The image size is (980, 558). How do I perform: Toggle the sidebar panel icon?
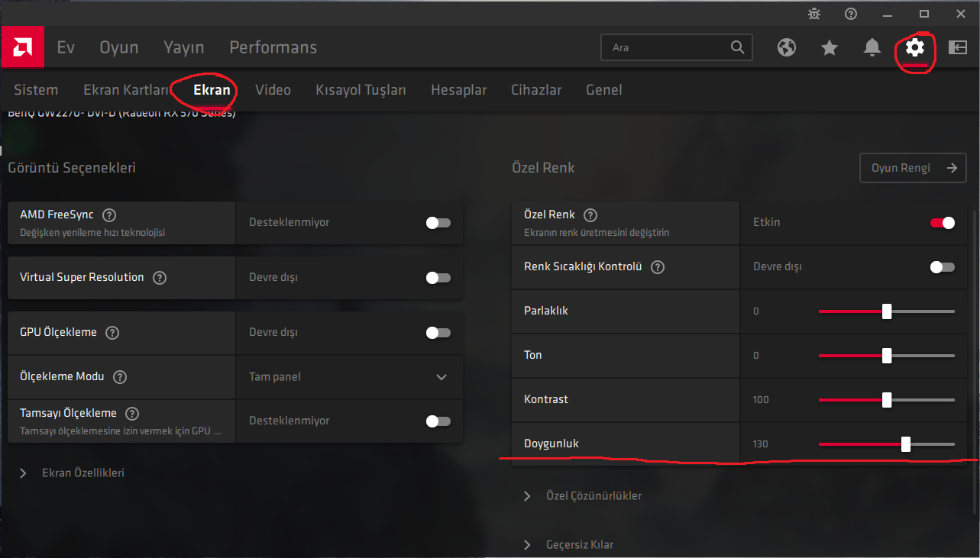(x=957, y=47)
